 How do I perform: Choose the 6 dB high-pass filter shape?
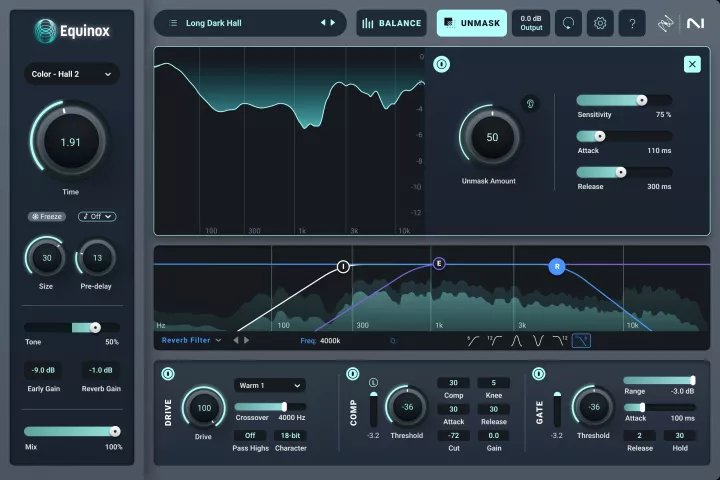[473, 341]
